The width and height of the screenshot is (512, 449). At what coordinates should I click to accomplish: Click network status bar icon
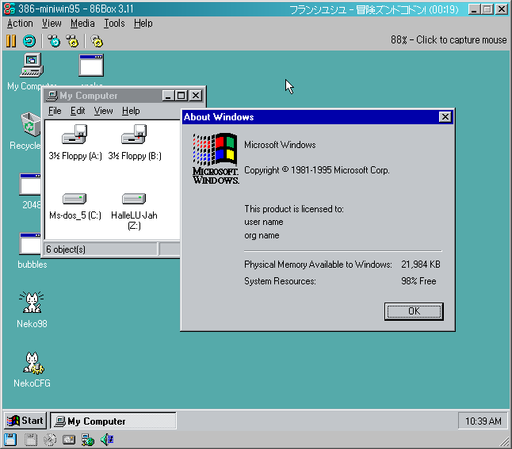coord(88,440)
